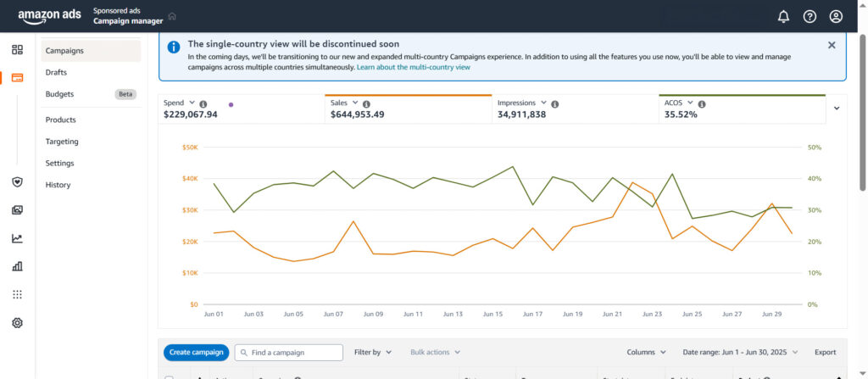Click the home icon beside Campaign manager

[172, 16]
